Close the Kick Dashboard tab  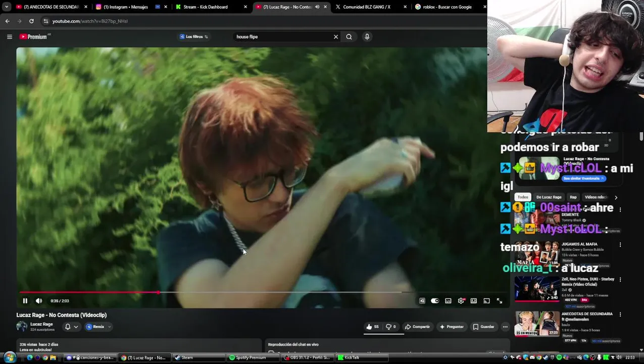245,7
